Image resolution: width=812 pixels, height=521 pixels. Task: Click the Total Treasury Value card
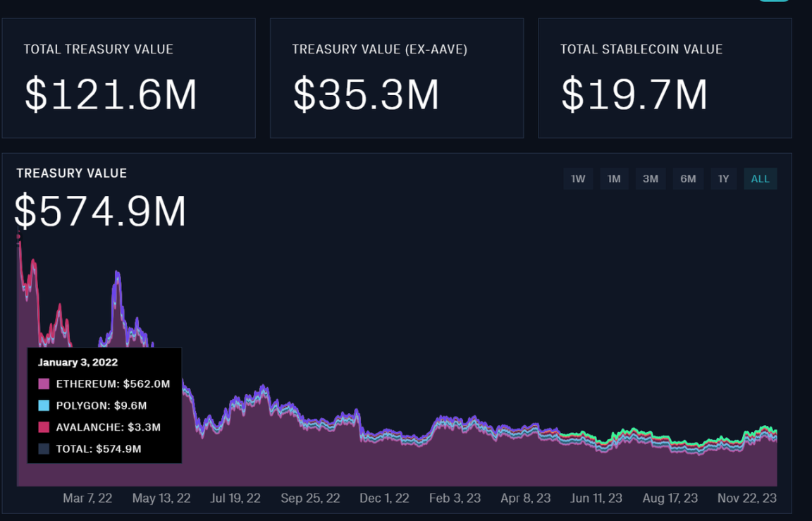pos(128,78)
